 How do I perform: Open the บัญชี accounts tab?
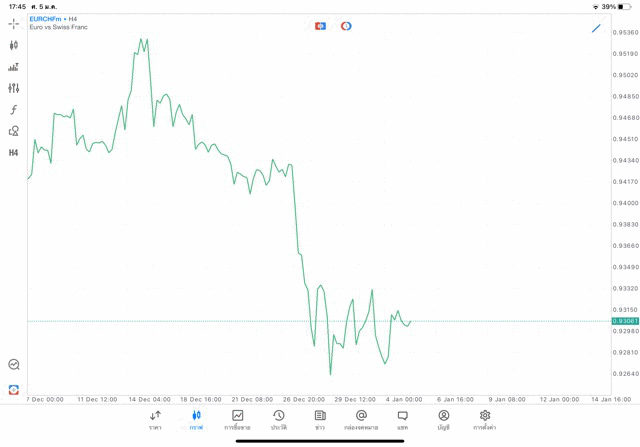pyautogui.click(x=443, y=420)
